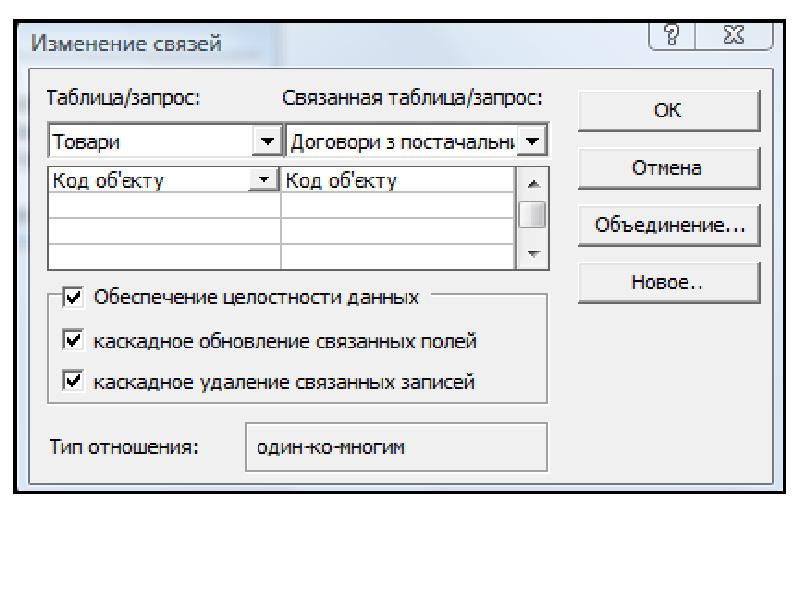Viewport: 800px width, 600px height.
Task: Click the field list scrollbar thumb
Action: pyautogui.click(x=533, y=214)
